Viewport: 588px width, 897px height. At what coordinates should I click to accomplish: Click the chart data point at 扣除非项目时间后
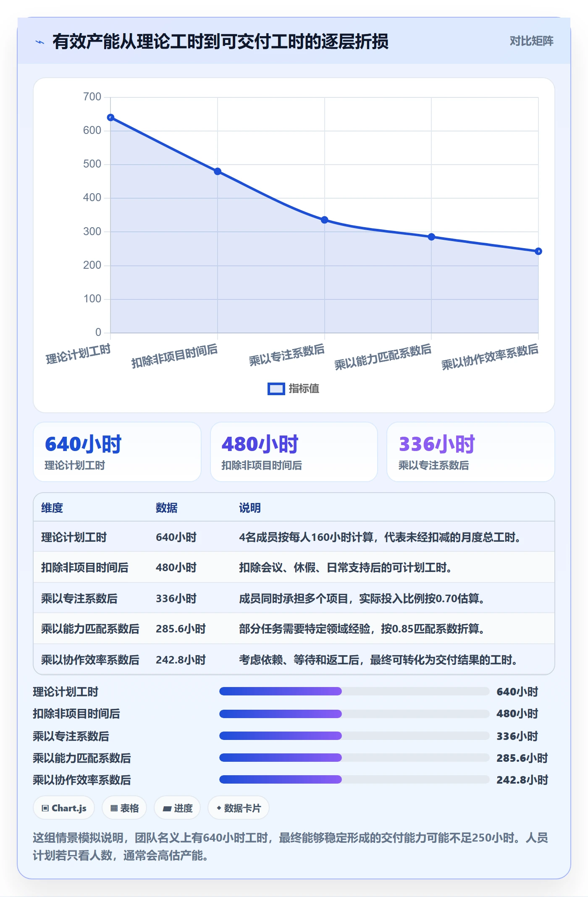pyautogui.click(x=218, y=171)
